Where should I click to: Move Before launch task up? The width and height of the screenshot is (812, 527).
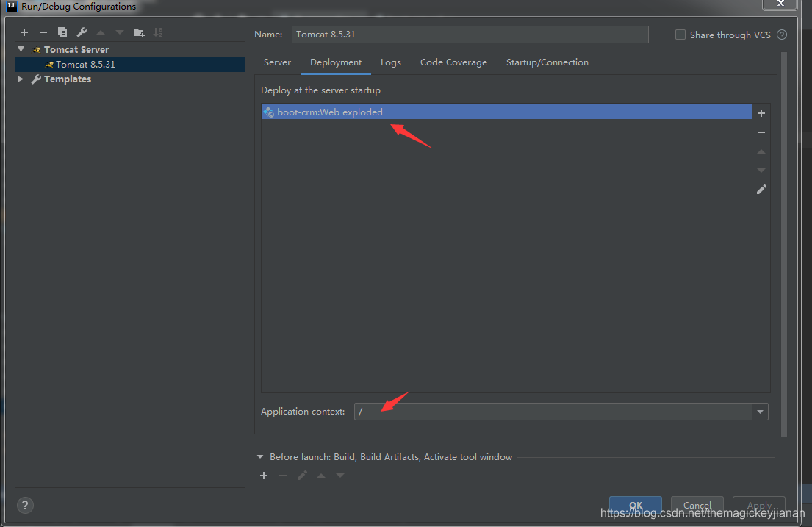pyautogui.click(x=321, y=475)
